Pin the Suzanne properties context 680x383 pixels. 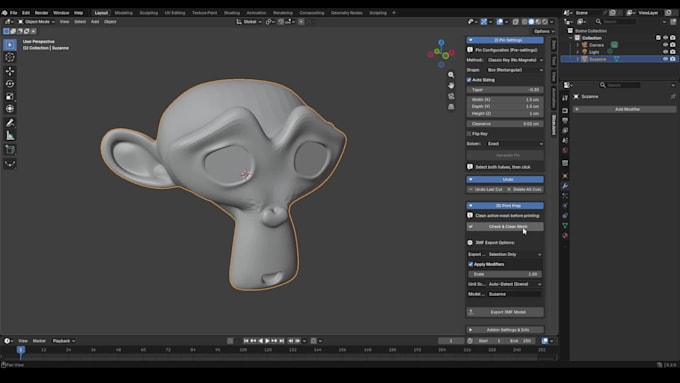coord(673,96)
